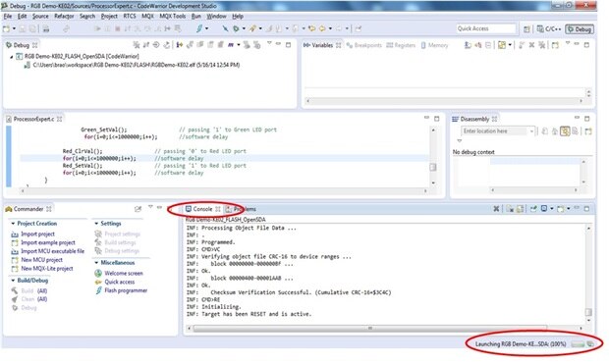Open the Enter location here dropdown arrow
The height and width of the screenshot is (364, 609).
pyautogui.click(x=531, y=131)
